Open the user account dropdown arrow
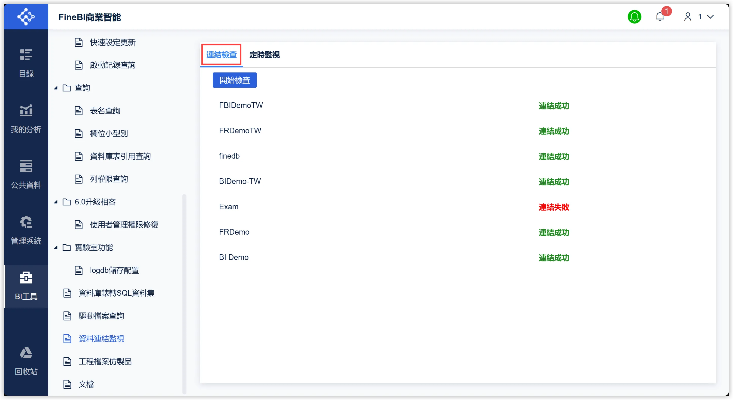Image resolution: width=733 pixels, height=400 pixels. (711, 17)
